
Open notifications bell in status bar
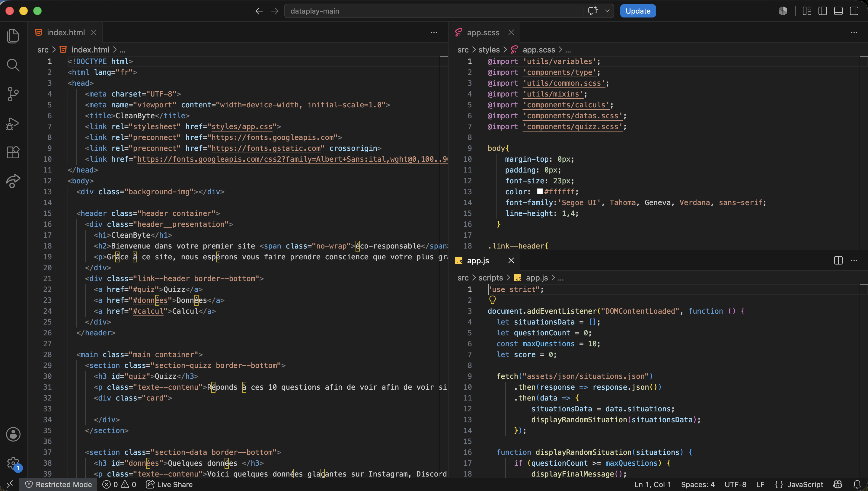tap(857, 485)
